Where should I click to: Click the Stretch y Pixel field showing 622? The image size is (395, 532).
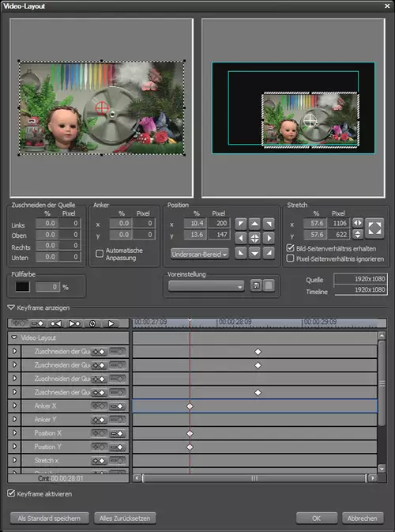339,235
